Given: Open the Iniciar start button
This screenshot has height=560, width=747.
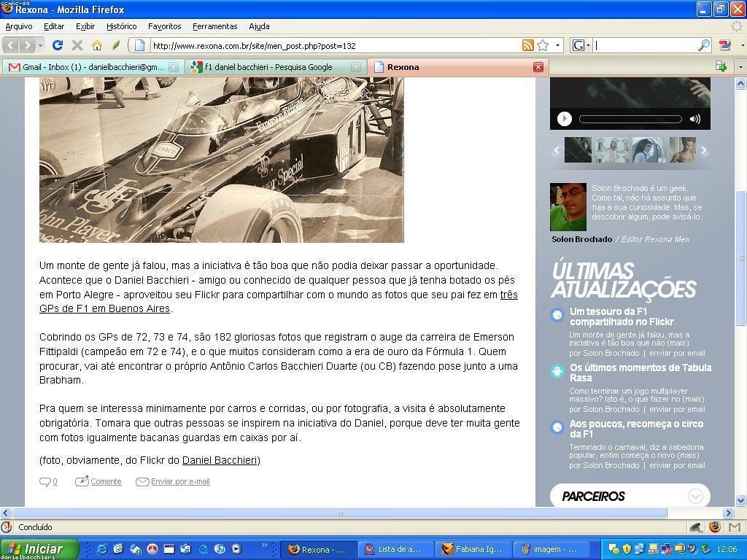Looking at the screenshot, I should pyautogui.click(x=39, y=549).
